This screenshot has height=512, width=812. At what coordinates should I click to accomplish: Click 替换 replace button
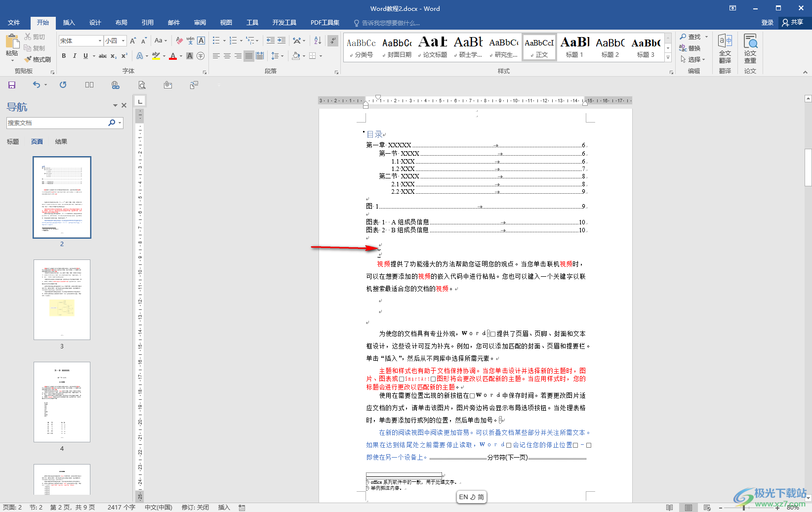click(690, 48)
